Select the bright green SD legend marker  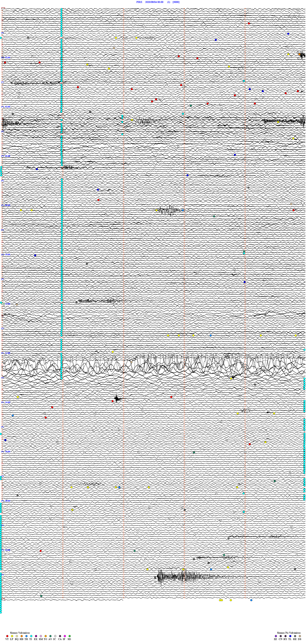click(70, 636)
